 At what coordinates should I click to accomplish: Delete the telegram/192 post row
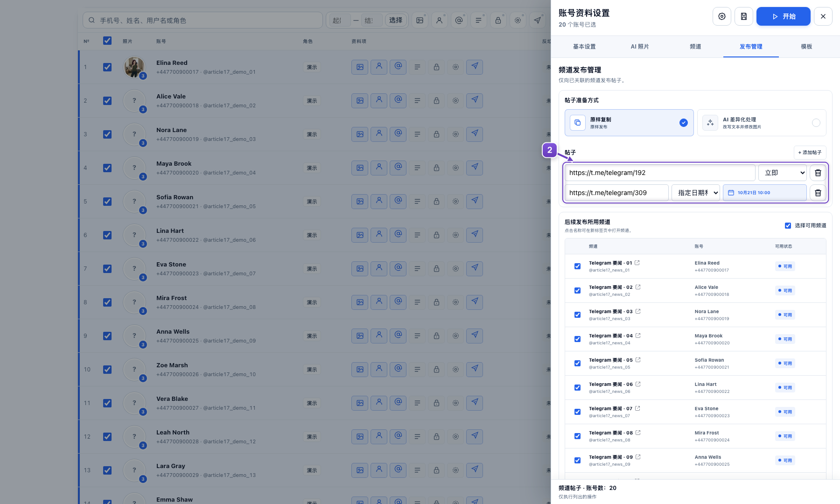[x=818, y=173]
